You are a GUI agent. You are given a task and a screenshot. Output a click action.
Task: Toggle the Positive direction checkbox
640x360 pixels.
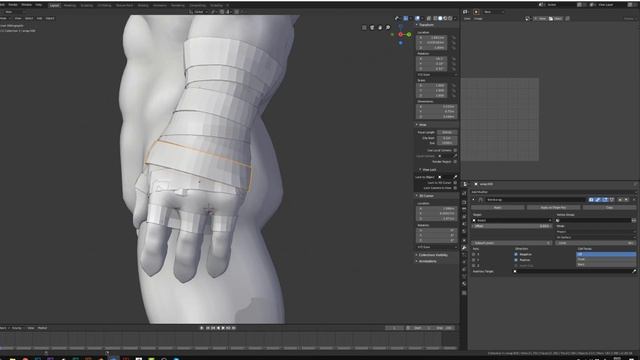[516, 260]
